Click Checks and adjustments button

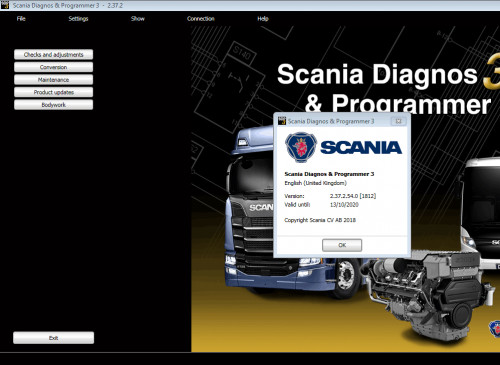53,55
